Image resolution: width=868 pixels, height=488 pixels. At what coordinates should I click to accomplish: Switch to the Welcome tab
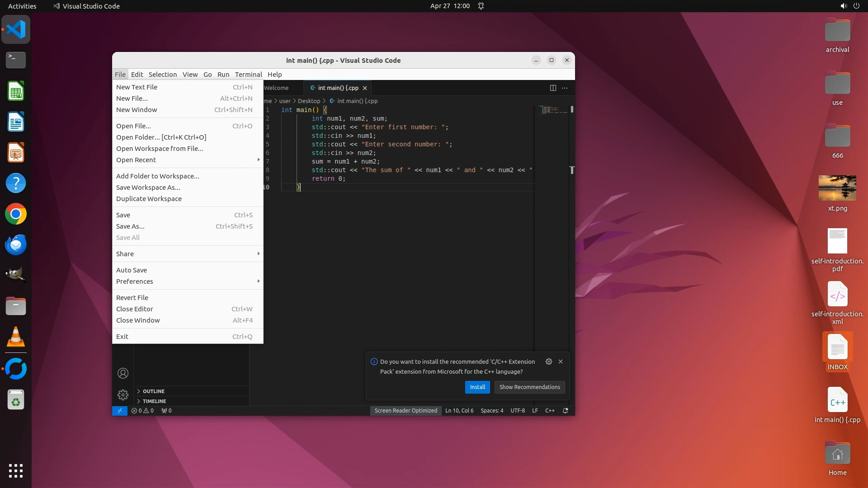277,88
